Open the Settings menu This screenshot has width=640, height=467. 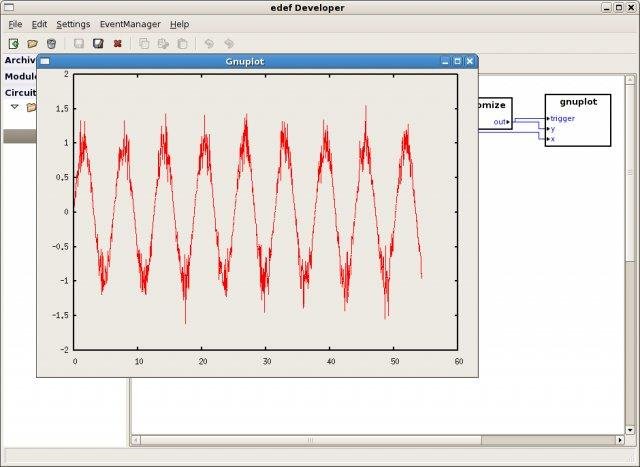coord(73,24)
